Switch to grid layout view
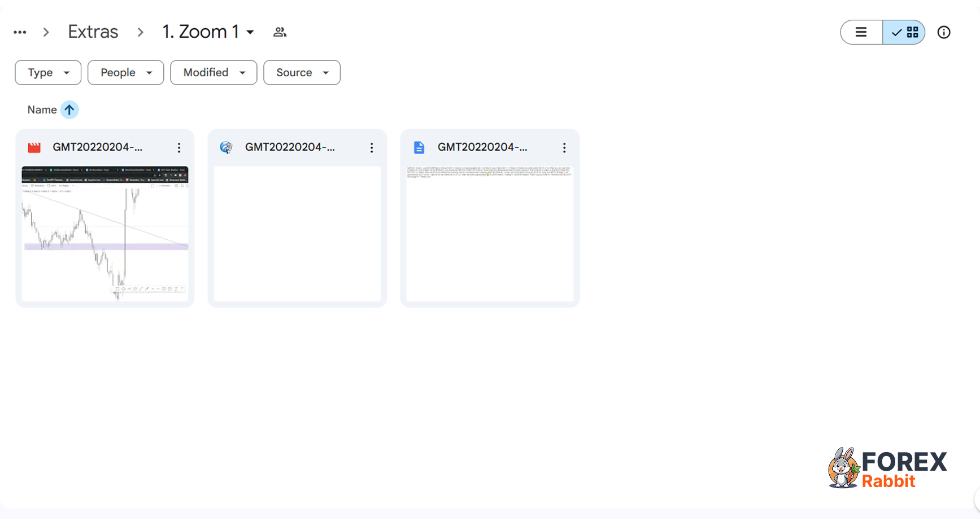This screenshot has height=526, width=980. click(x=904, y=32)
